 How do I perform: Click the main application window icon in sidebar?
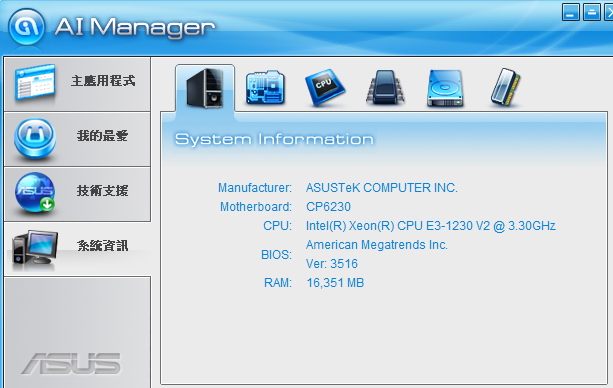[x=35, y=82]
